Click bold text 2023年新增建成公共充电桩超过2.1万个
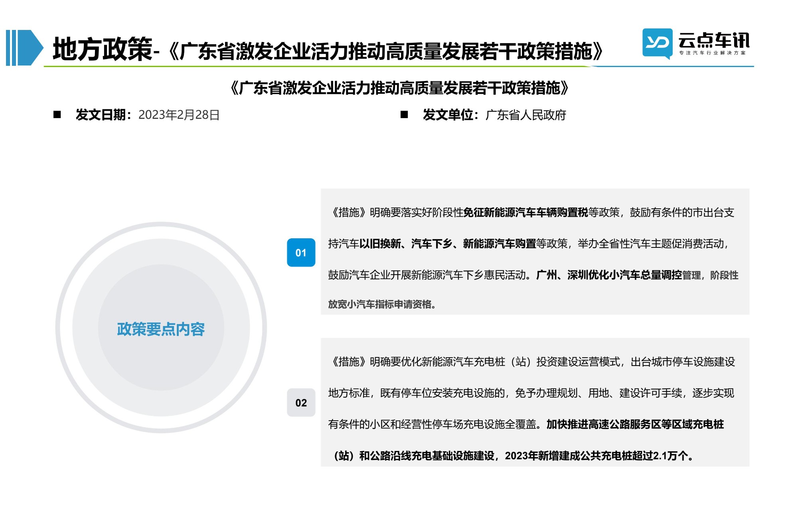Viewport: 798px width, 532px height. point(598,456)
